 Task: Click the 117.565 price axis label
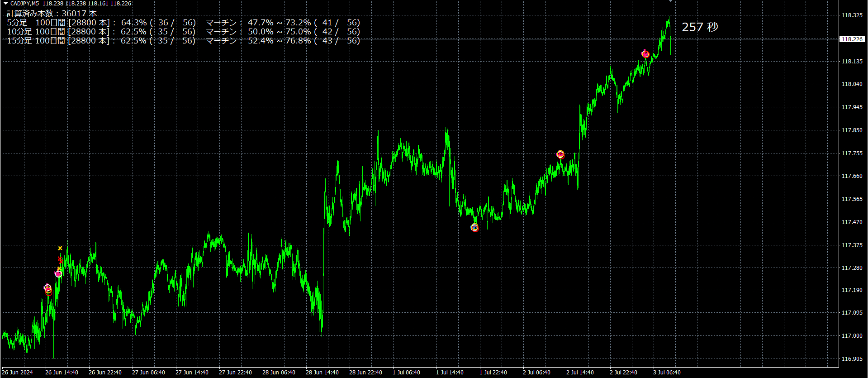coord(852,199)
